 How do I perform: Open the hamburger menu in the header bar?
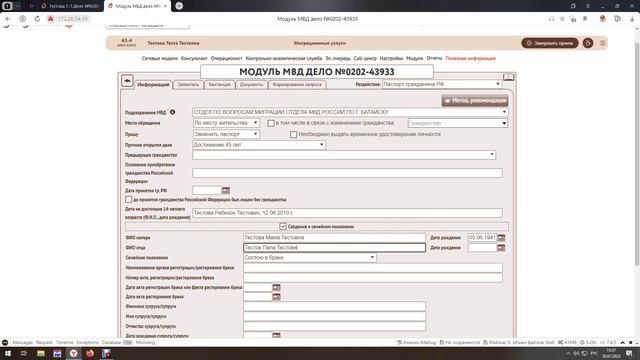point(602,43)
